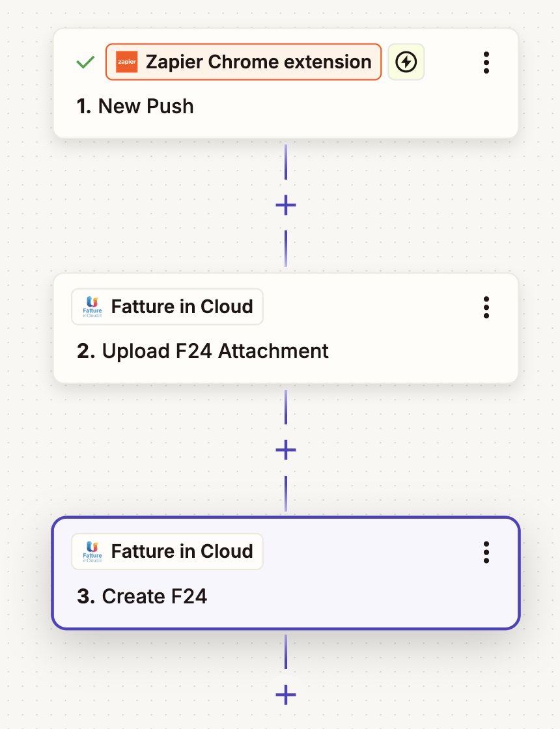Open the kebab menu on New Push step
This screenshot has height=729, width=560.
pyautogui.click(x=486, y=62)
